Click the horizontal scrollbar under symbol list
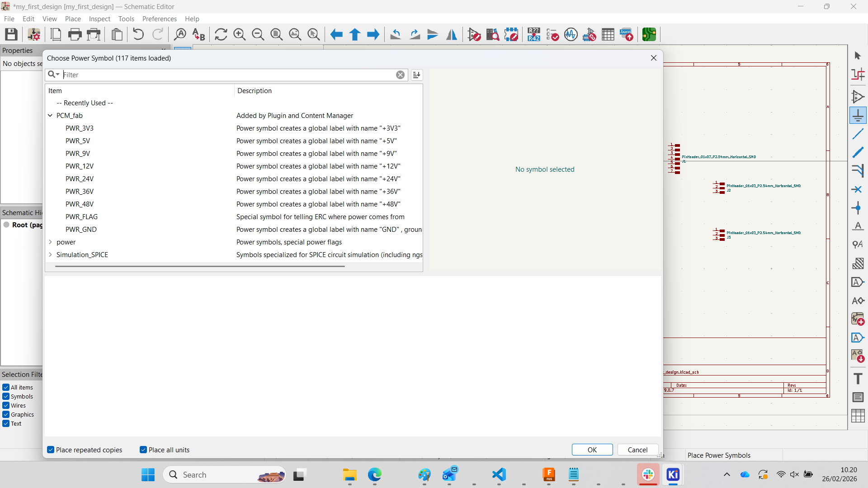The height and width of the screenshot is (488, 868). [199, 267]
